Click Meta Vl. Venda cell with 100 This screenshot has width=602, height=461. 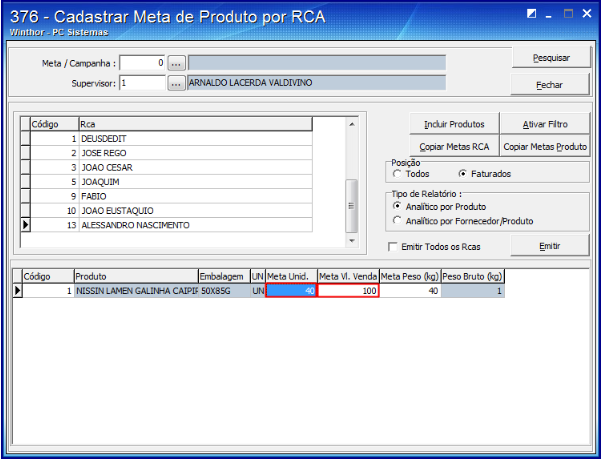[x=348, y=291]
